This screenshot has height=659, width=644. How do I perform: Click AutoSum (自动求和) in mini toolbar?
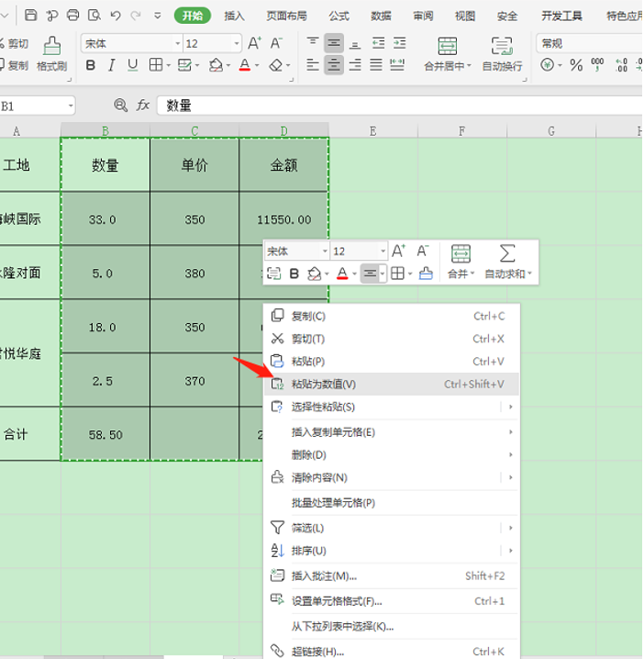point(507,262)
